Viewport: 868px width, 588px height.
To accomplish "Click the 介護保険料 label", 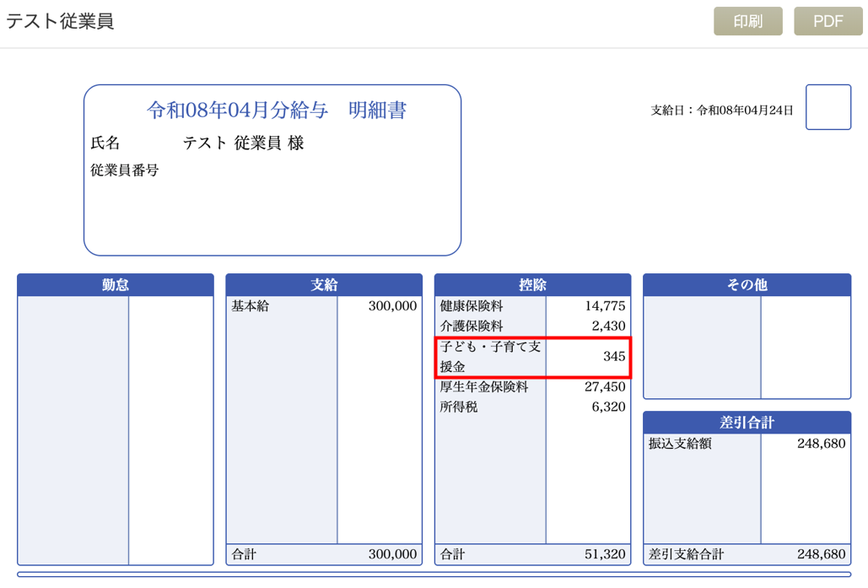I will coord(472,326).
